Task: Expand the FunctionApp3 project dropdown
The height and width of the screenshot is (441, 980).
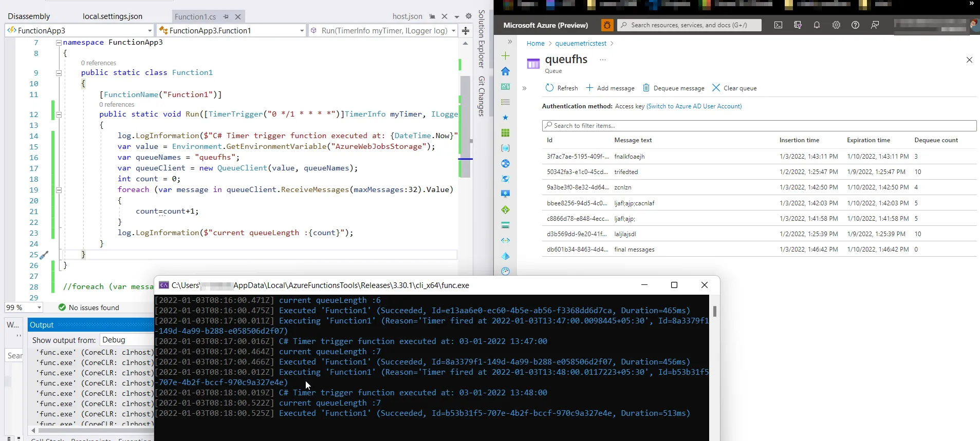Action: 150,31
